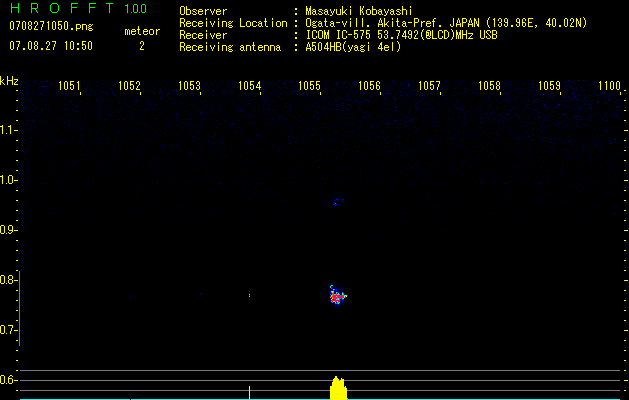This screenshot has width=629, height=400.
Task: Click time axis label 1054
Action: [250, 86]
